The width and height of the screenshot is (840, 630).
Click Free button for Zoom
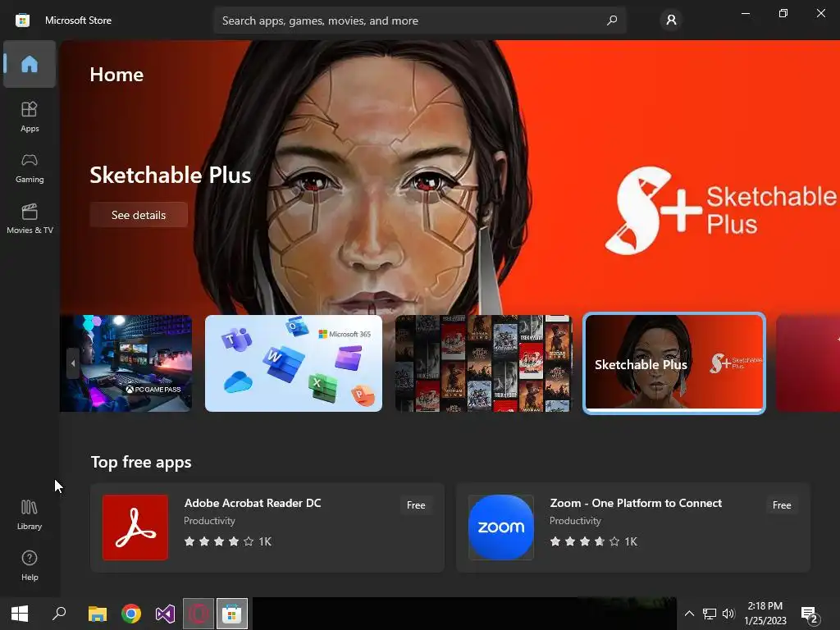(x=782, y=505)
